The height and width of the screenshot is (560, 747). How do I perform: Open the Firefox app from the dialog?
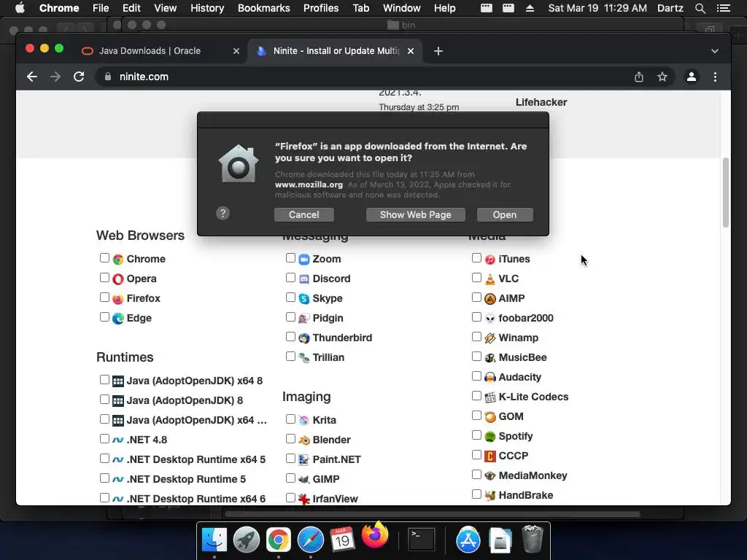pyautogui.click(x=505, y=215)
